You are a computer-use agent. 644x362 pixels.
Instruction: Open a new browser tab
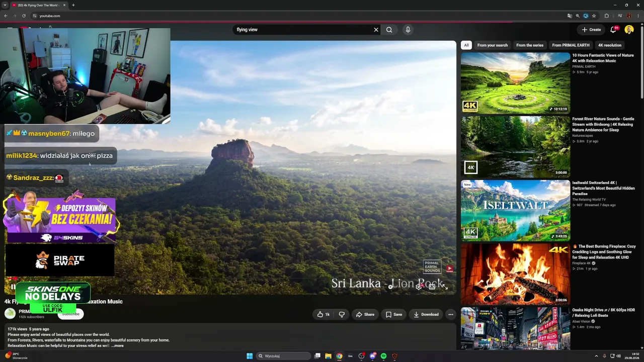pos(73,5)
